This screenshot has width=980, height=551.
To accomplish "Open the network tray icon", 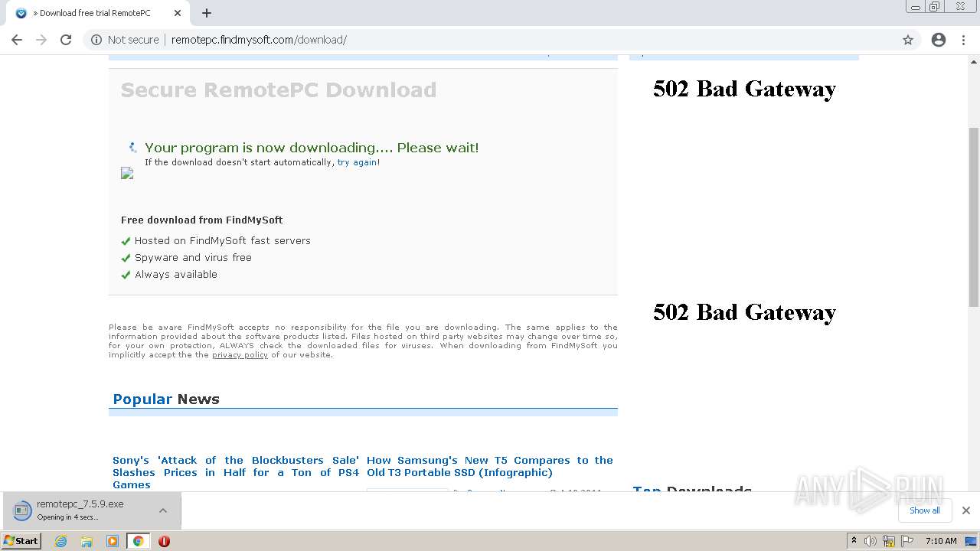I will [888, 541].
